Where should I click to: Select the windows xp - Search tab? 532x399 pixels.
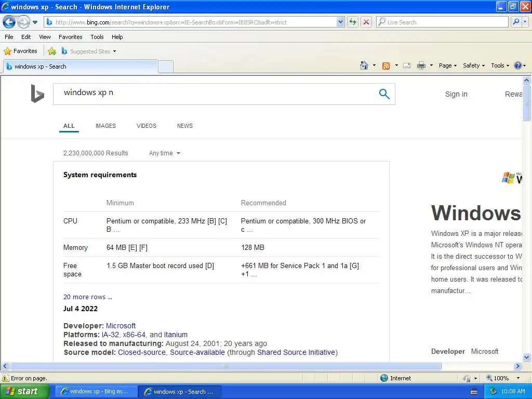click(x=81, y=66)
